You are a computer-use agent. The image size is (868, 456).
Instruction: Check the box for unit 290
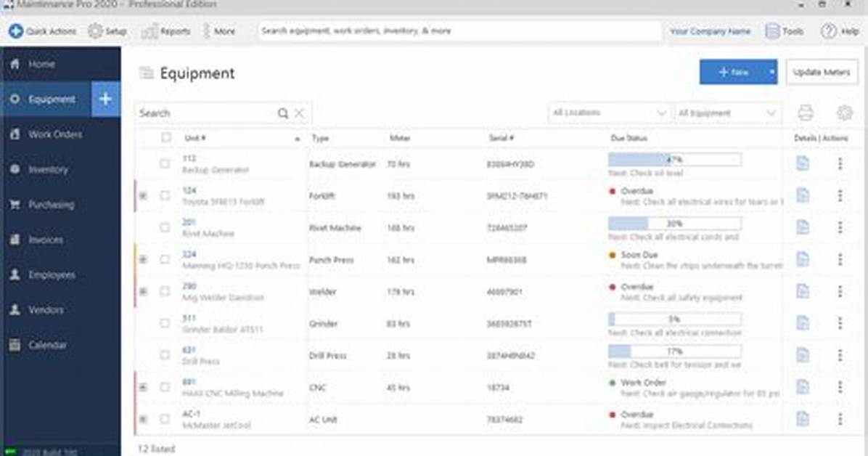coord(165,291)
